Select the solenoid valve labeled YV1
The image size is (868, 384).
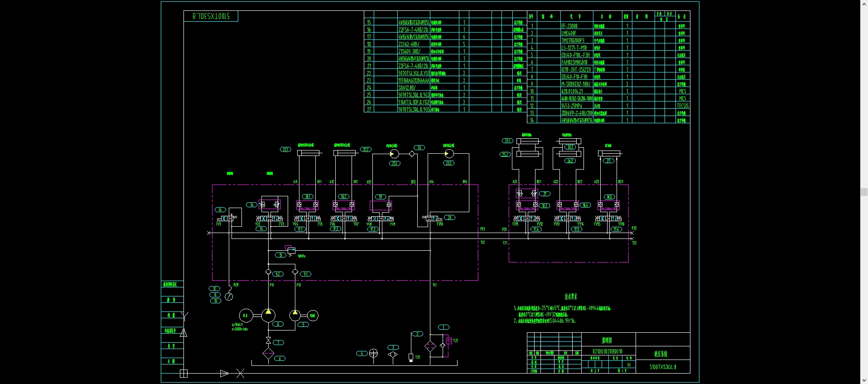[x=228, y=219]
